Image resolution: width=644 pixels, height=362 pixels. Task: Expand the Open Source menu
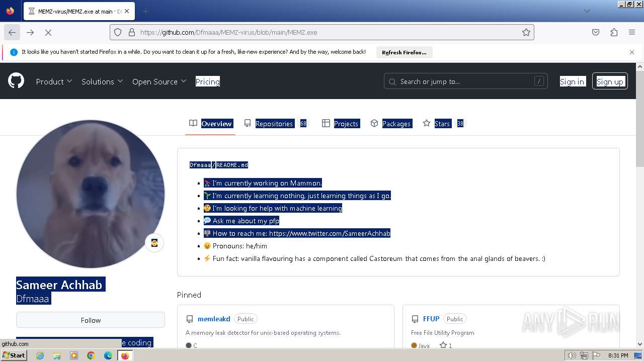pyautogui.click(x=159, y=81)
